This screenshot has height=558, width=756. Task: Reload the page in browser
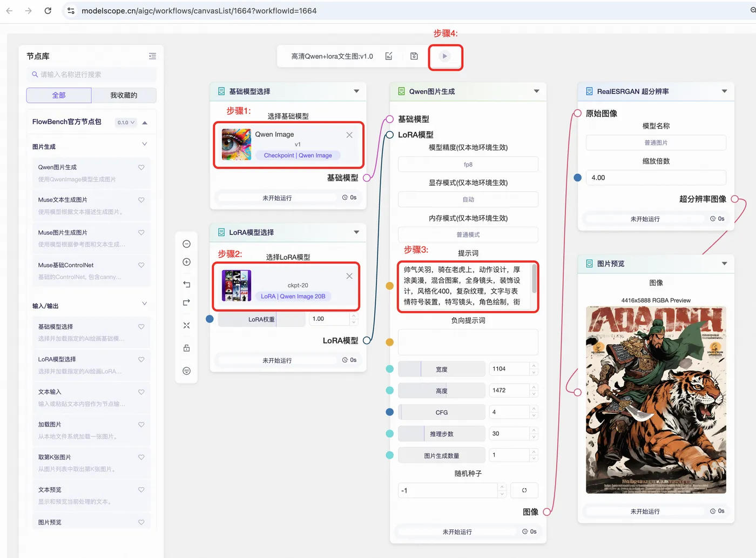48,11
